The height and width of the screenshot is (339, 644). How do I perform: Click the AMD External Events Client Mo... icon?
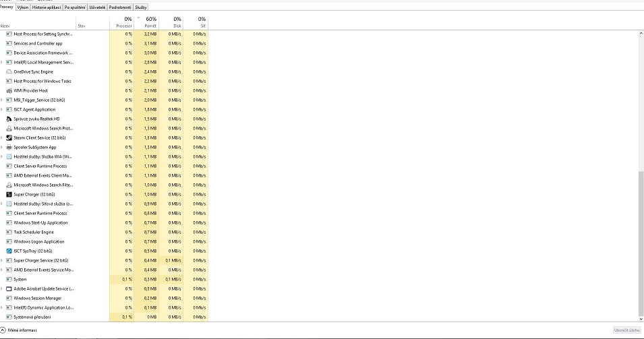click(9, 176)
